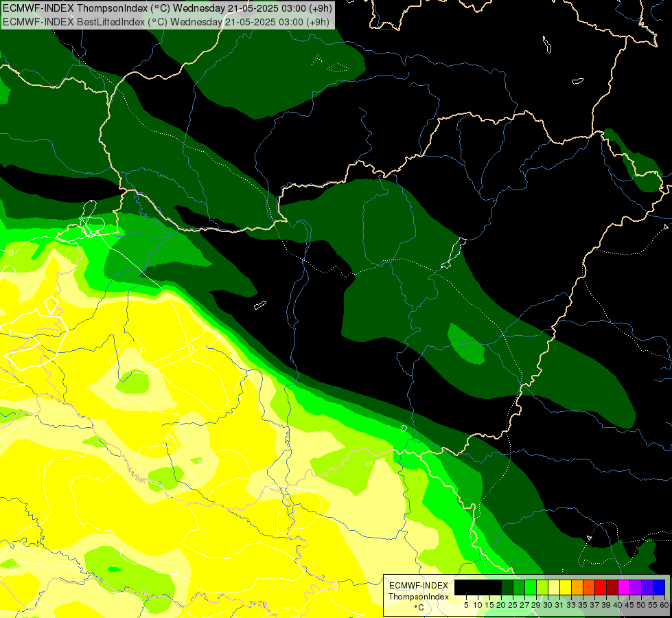Click the legend tick value "50"
This screenshot has height=618, width=672.
click(641, 605)
